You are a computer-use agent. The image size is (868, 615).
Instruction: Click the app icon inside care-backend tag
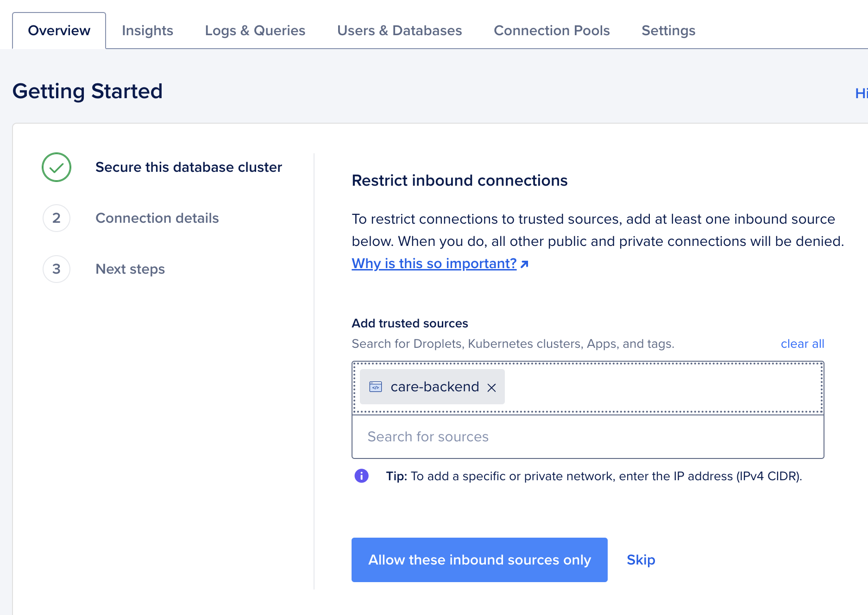(x=376, y=387)
